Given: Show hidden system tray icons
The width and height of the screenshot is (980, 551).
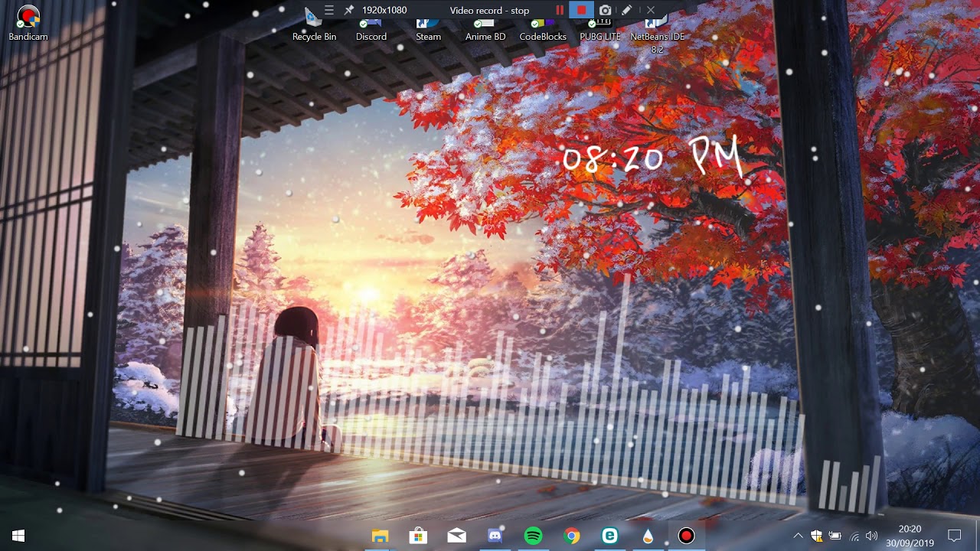Looking at the screenshot, I should 798,536.
